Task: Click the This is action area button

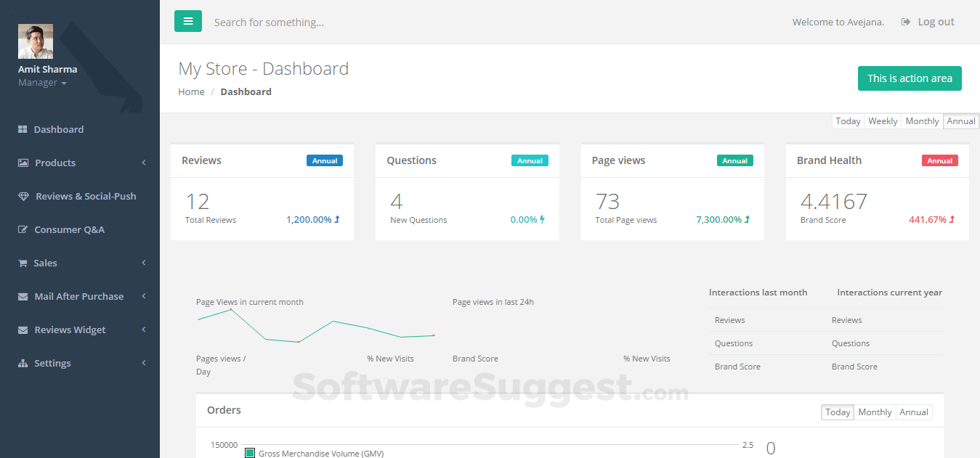Action: [910, 78]
